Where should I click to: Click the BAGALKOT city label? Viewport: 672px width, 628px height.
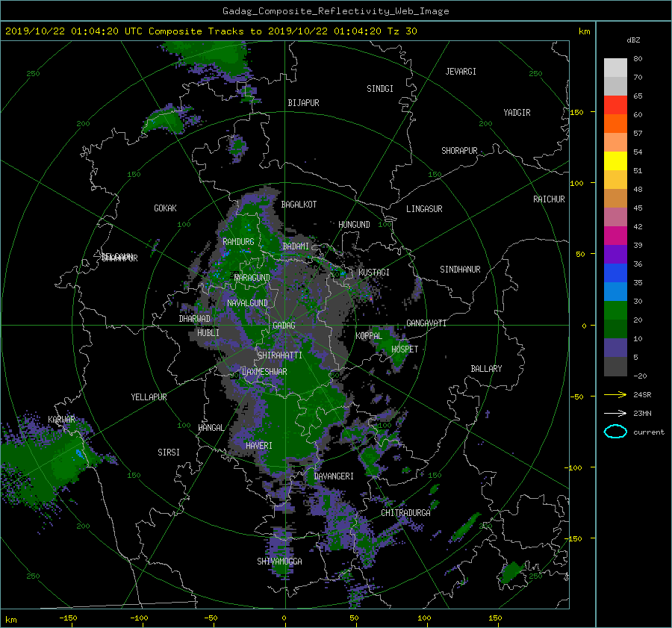(x=299, y=205)
